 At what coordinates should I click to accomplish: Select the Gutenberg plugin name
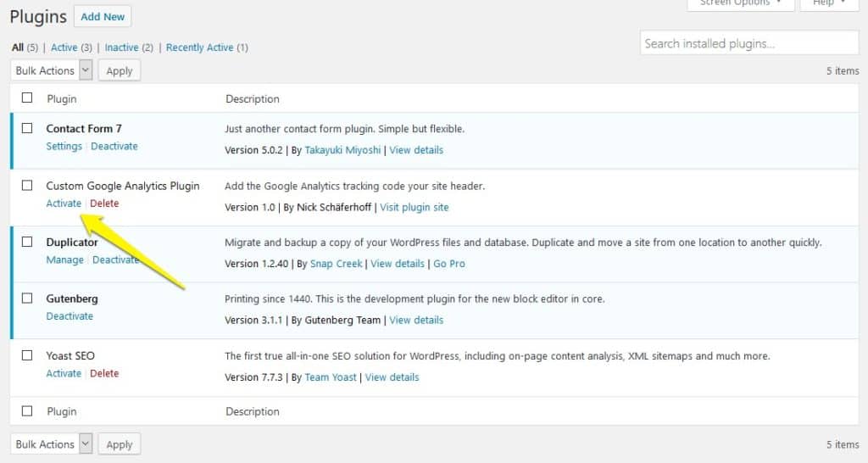pyautogui.click(x=72, y=298)
